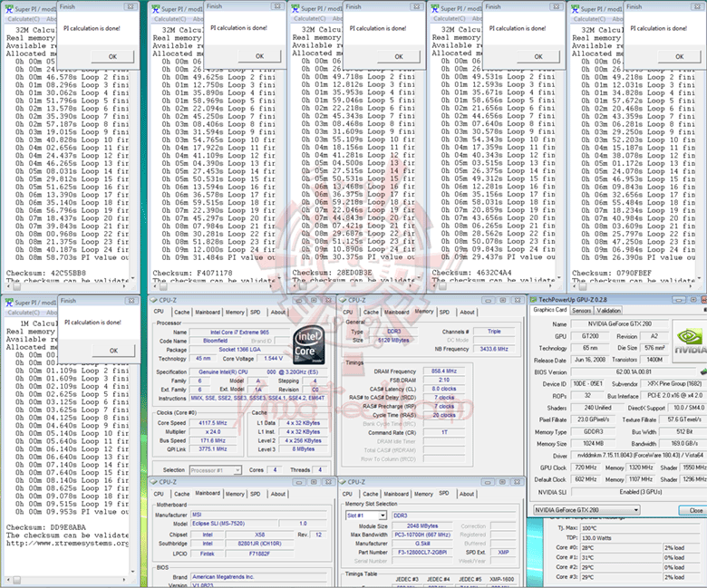707x588 pixels.
Task: Click title icon of CPU-Z Processor window
Action: 154,300
